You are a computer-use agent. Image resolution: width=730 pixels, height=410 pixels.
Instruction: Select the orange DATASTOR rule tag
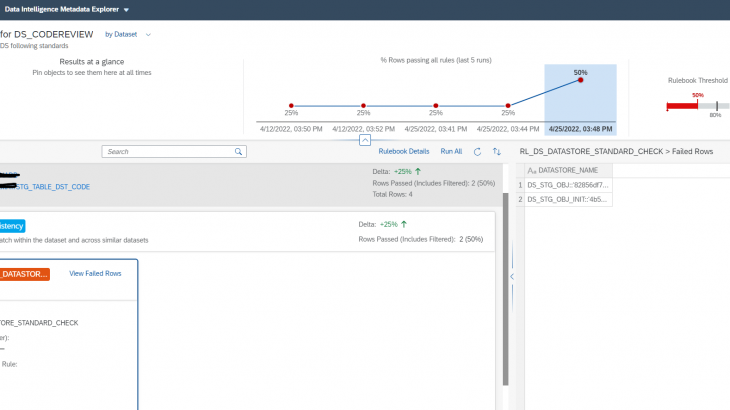(24, 274)
